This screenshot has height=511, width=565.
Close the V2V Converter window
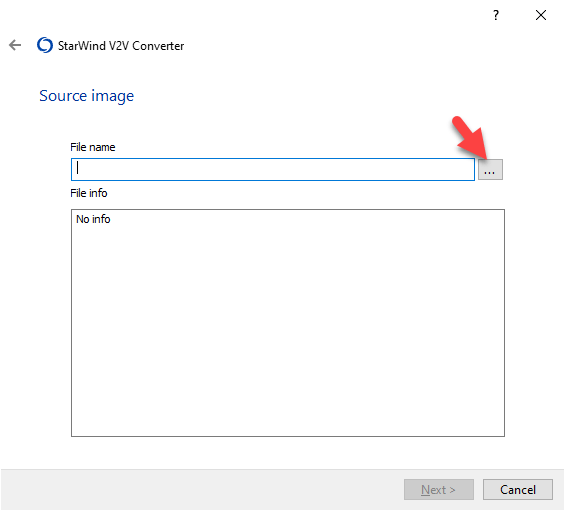click(x=540, y=15)
